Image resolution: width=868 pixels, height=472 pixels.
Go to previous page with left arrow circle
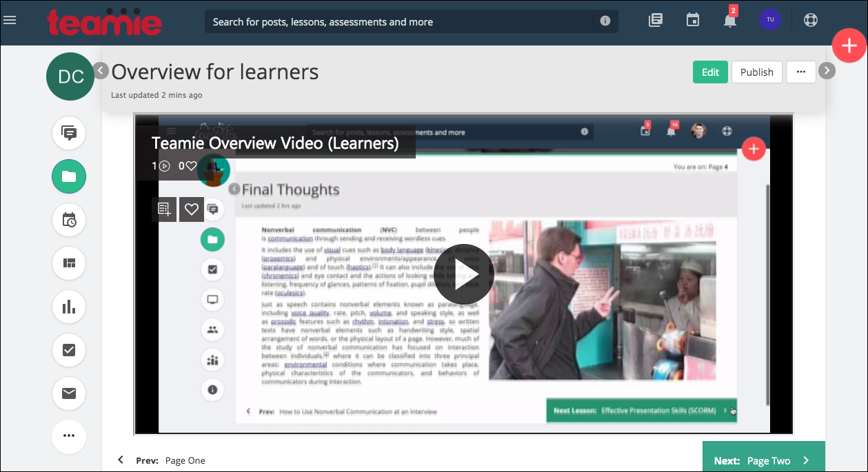point(101,70)
